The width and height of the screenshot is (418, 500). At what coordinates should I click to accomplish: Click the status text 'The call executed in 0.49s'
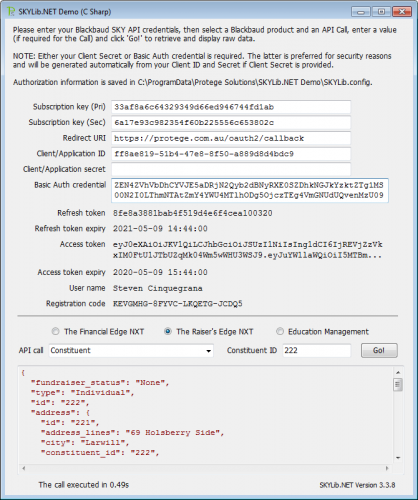(x=84, y=485)
